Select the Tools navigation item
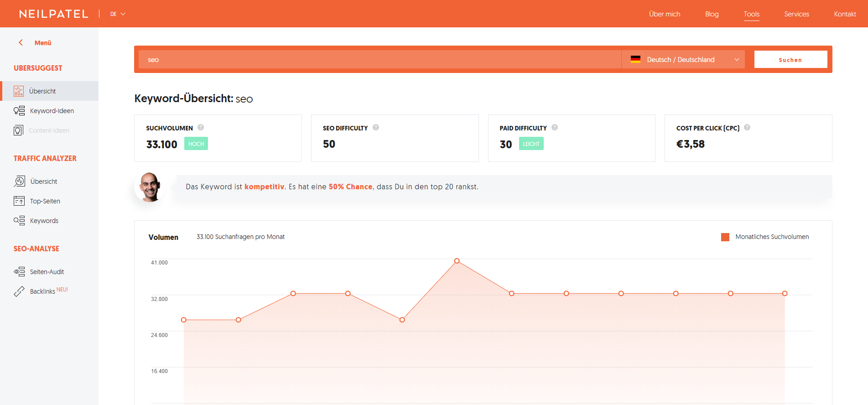Viewport: 868px width, 405px height. tap(751, 14)
